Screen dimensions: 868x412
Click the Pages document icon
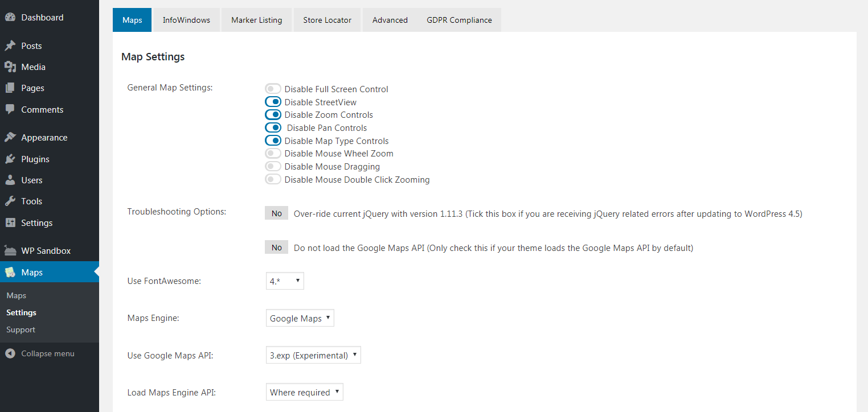pyautogui.click(x=10, y=88)
